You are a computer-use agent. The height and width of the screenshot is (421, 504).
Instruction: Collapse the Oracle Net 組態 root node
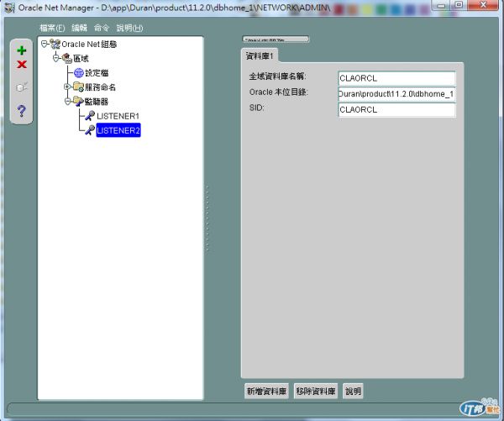coord(45,44)
